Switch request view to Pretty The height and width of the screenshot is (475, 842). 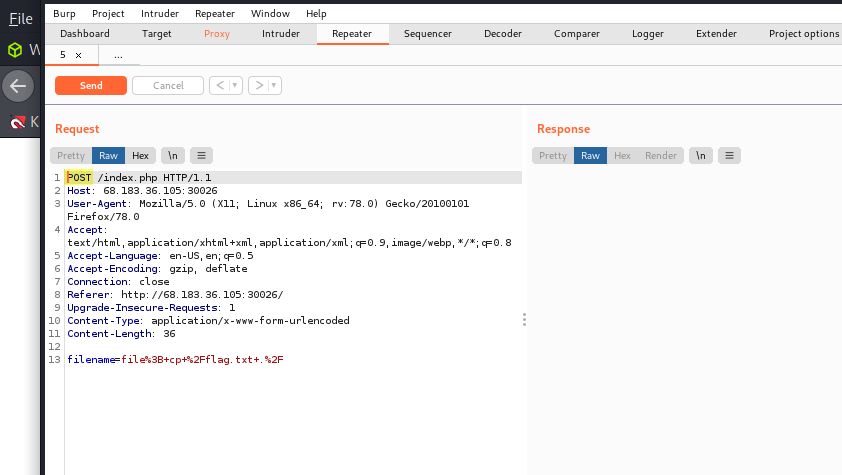(x=71, y=156)
